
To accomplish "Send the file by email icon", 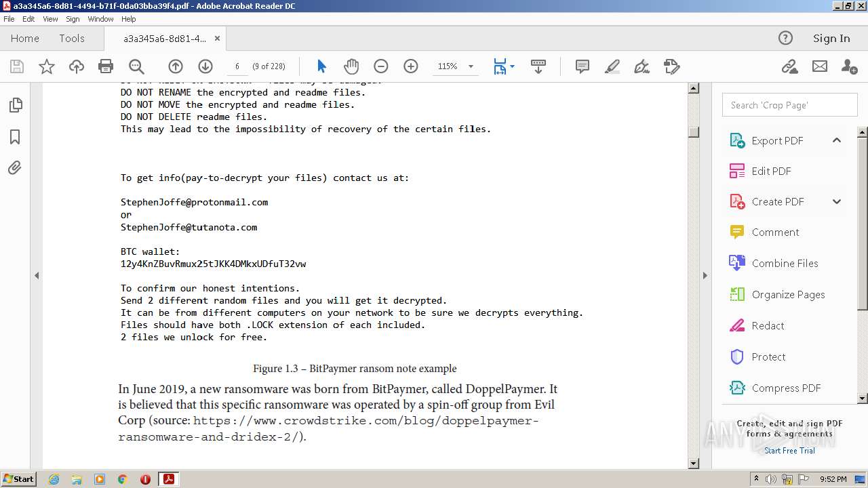I will coord(820,66).
